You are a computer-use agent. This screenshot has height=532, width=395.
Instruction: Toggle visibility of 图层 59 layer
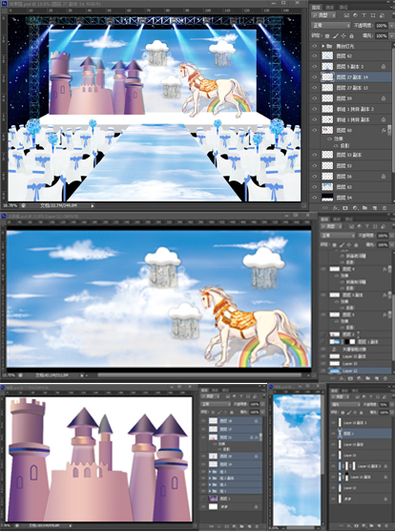point(315,98)
